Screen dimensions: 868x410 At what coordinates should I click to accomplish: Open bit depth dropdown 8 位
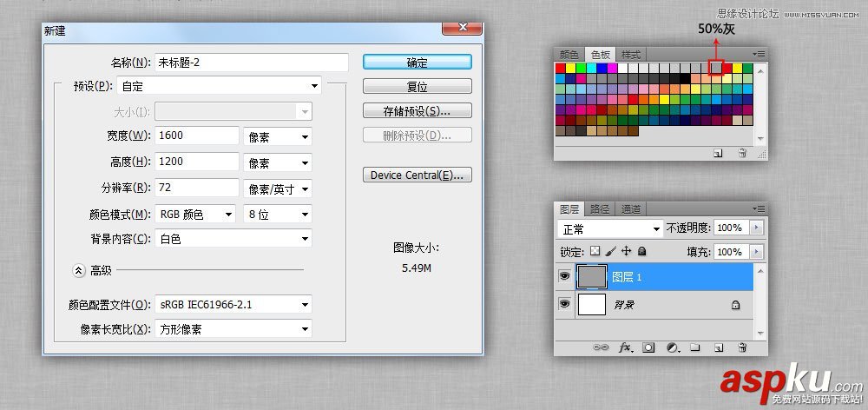click(x=278, y=215)
